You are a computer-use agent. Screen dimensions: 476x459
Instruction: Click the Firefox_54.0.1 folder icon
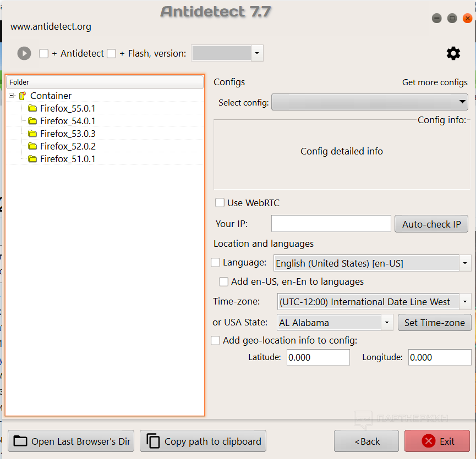[32, 121]
